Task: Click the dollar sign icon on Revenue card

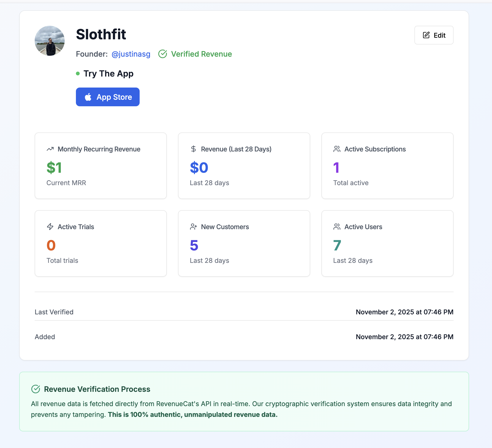Action: coord(193,149)
